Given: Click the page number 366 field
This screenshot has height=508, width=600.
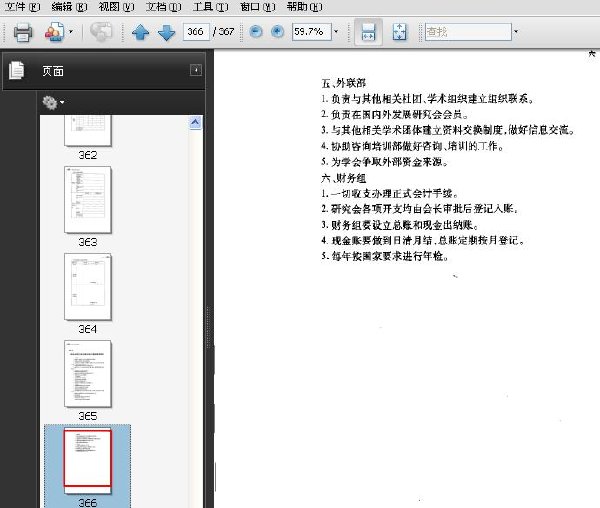Looking at the screenshot, I should pos(196,31).
